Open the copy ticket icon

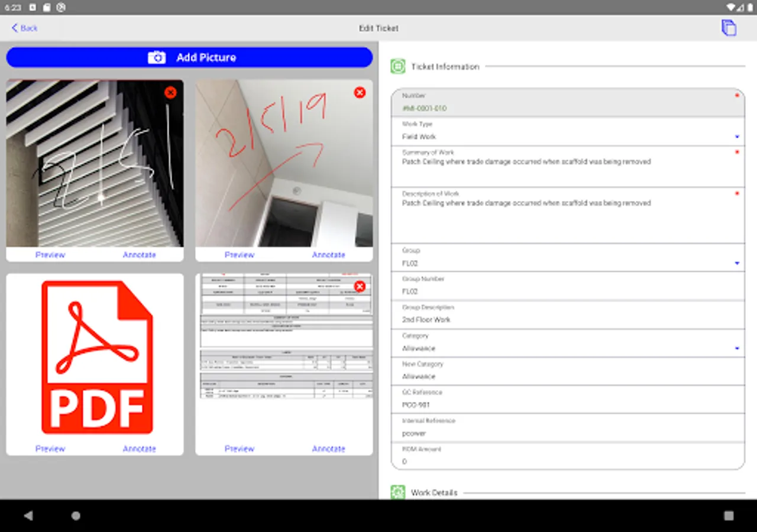tap(729, 28)
